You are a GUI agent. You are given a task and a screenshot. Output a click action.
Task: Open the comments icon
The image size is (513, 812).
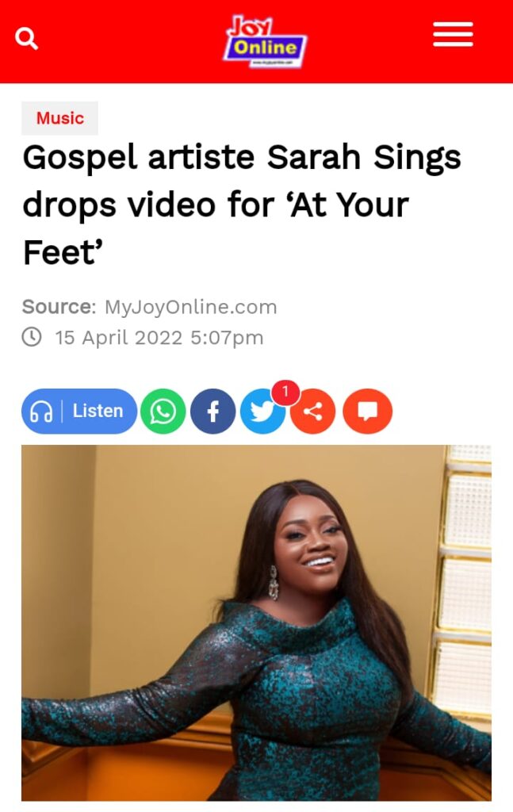368,412
